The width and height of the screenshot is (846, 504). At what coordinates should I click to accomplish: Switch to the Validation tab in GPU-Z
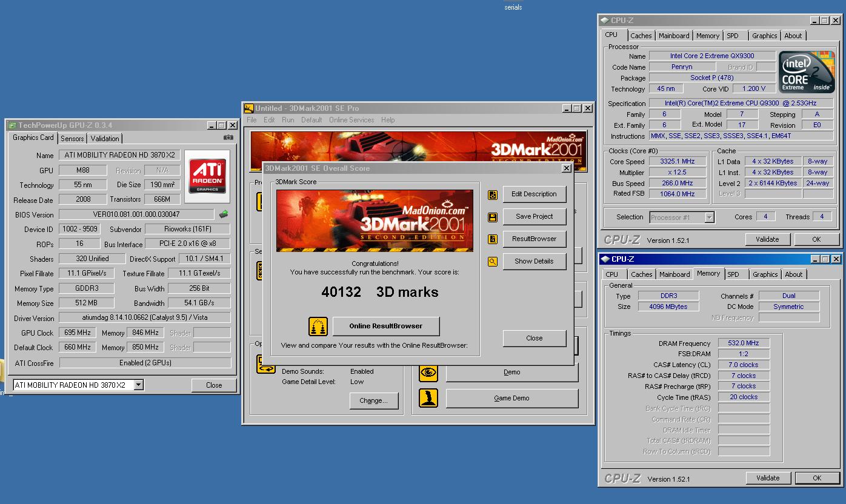click(105, 139)
